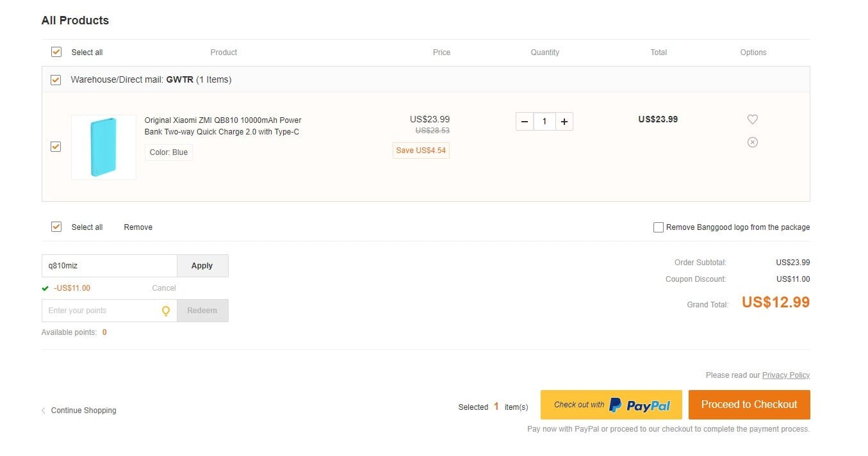The image size is (868, 456).
Task: Click the Coupon Discount US$11.00 value
Action: 793,279
